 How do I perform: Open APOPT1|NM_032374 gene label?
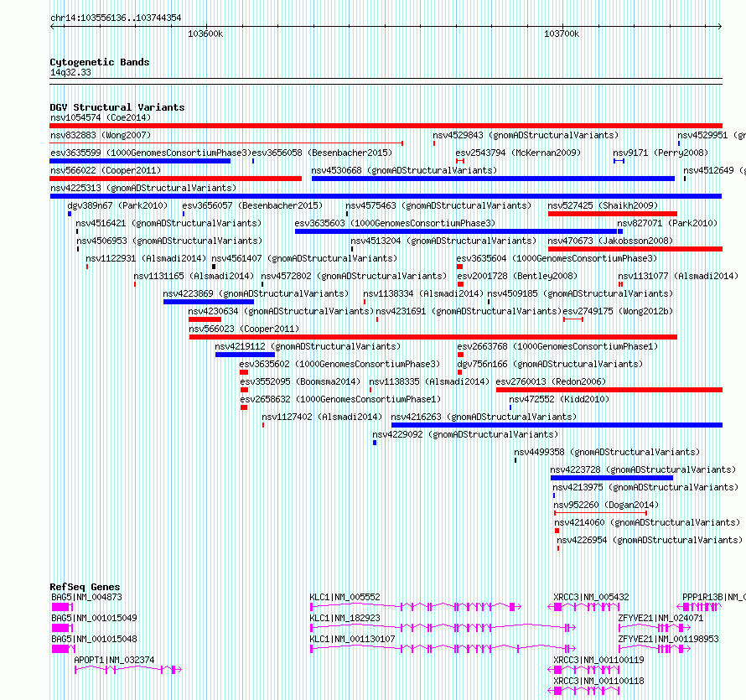click(114, 660)
